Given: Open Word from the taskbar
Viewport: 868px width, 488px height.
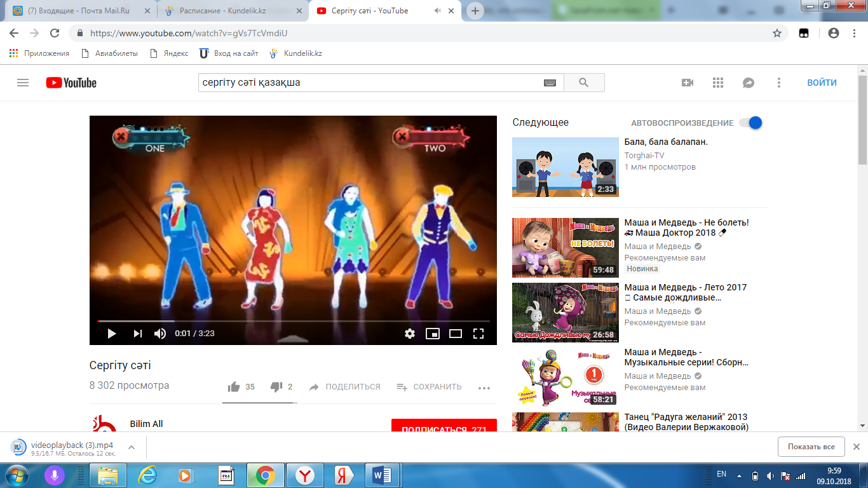Looking at the screenshot, I should [x=382, y=475].
